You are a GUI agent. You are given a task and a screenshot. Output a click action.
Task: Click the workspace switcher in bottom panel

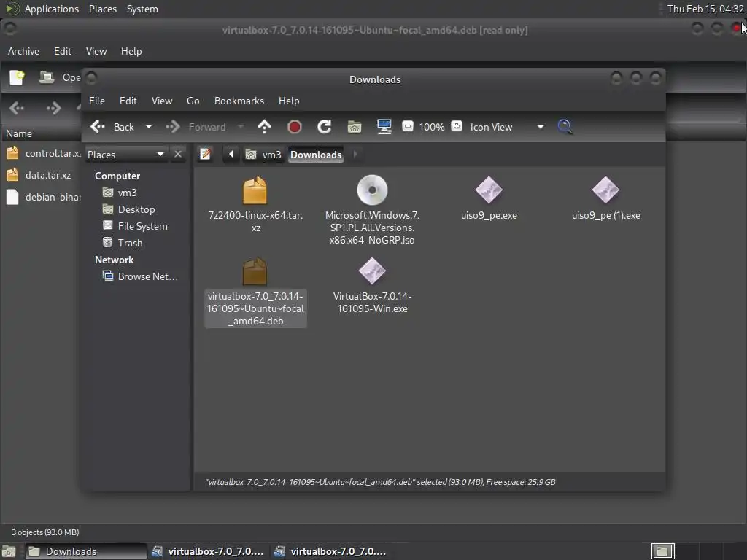click(662, 551)
